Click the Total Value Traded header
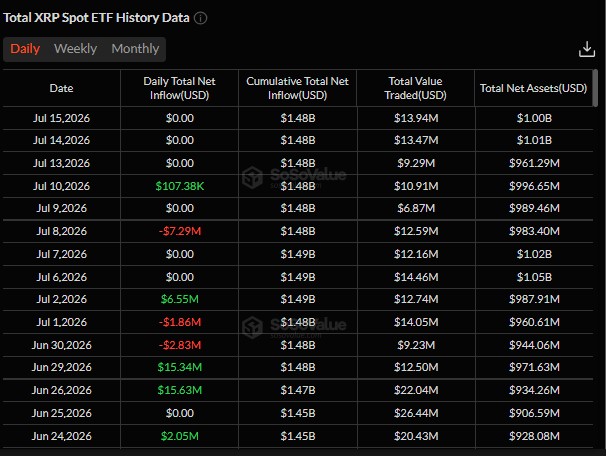Viewport: 606px width, 456px height. (415, 88)
